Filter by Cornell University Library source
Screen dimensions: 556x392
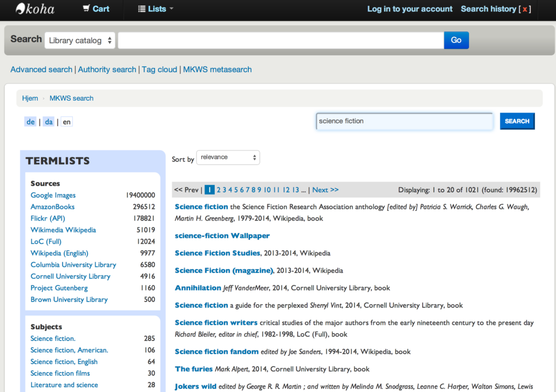(70, 276)
